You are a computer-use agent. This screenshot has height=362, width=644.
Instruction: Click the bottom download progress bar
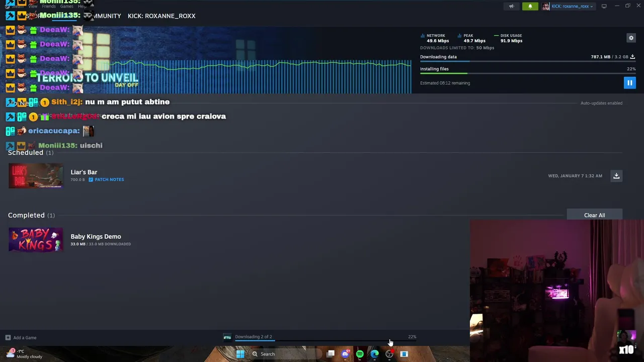pyautogui.click(x=326, y=341)
